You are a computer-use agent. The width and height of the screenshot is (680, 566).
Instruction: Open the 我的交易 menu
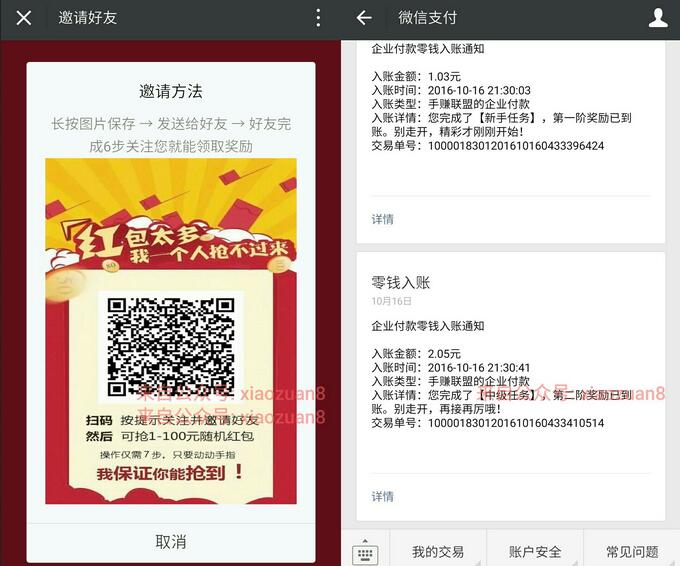point(438,552)
